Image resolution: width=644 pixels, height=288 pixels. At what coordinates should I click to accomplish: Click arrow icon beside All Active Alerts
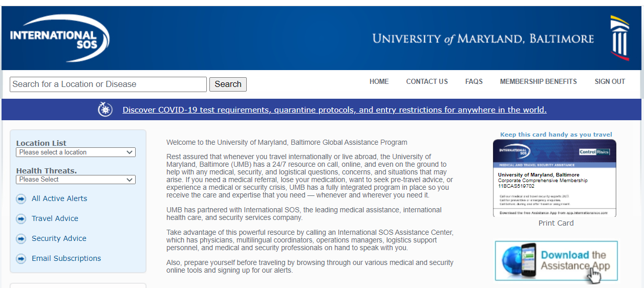click(x=21, y=199)
